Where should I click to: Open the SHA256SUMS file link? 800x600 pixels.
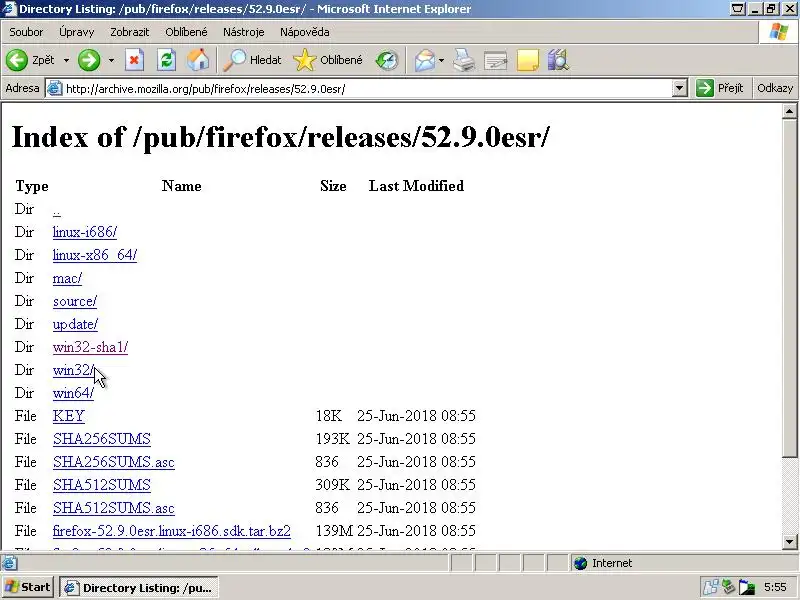[x=102, y=439]
